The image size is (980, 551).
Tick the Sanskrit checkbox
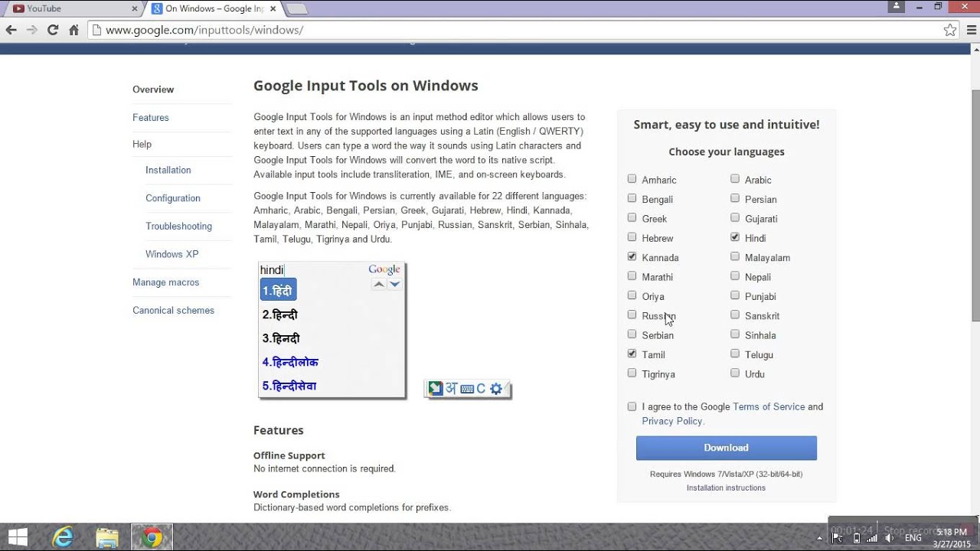pyautogui.click(x=735, y=315)
